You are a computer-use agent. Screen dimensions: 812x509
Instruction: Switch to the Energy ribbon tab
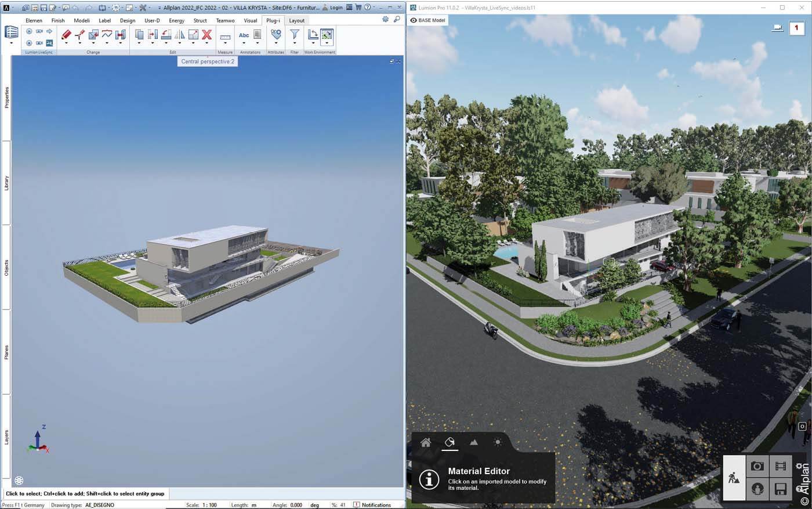click(176, 20)
